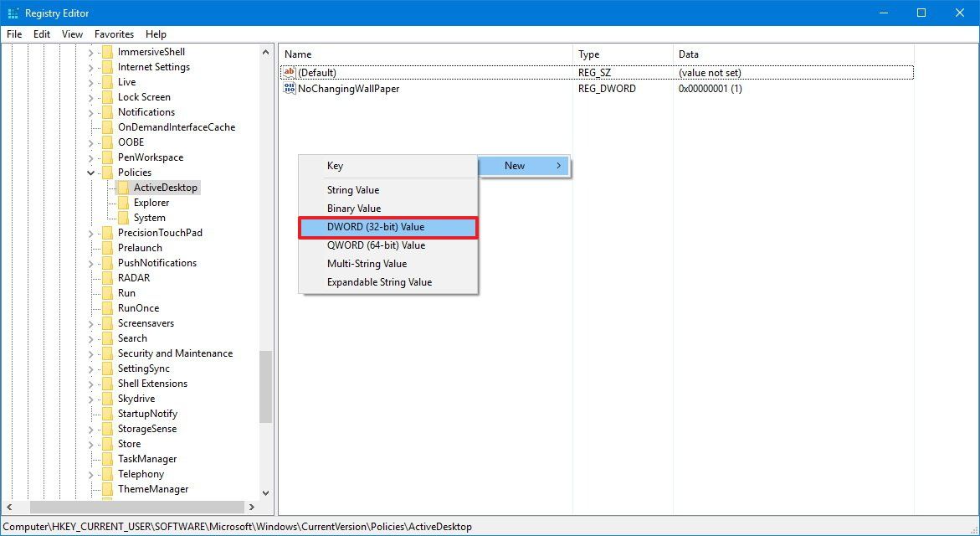The image size is (980, 536).
Task: Open the Favorites menu
Action: [114, 34]
